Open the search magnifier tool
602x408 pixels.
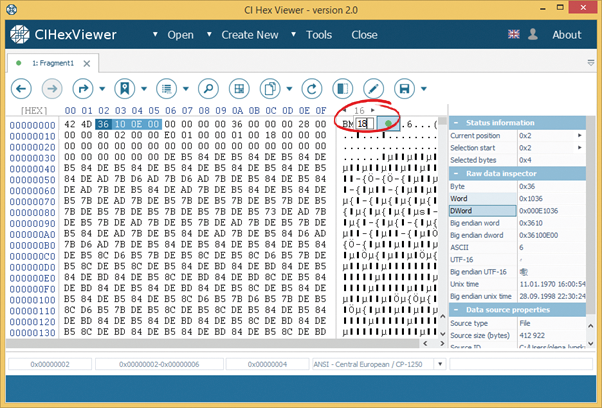point(208,89)
